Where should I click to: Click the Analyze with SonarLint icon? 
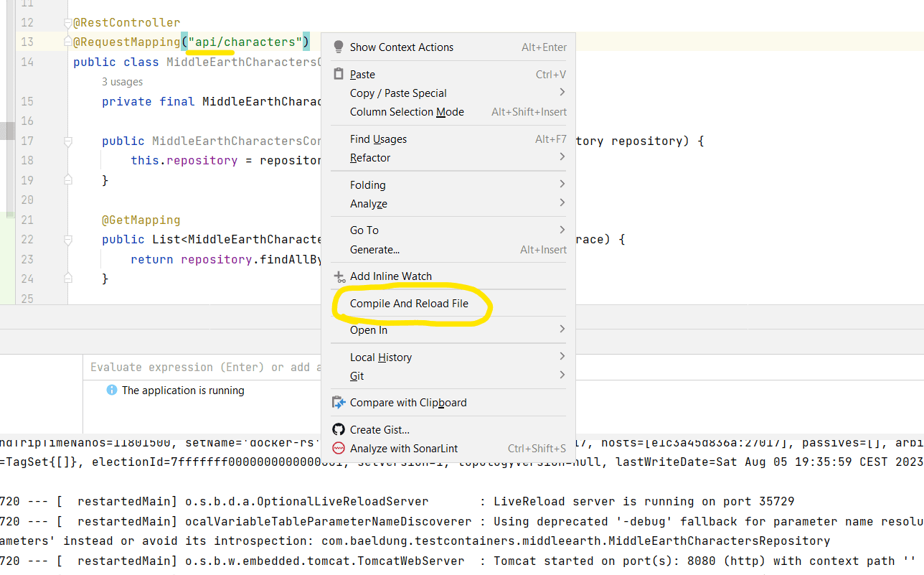(338, 447)
